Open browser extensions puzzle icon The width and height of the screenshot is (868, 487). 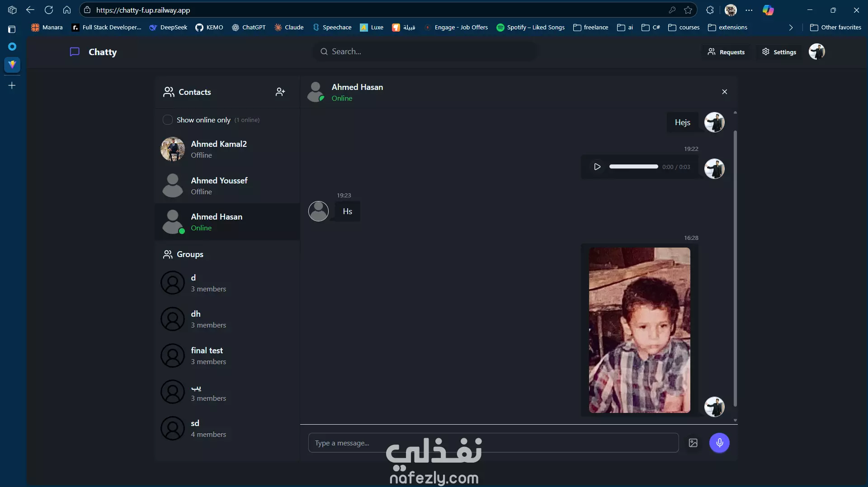point(710,10)
